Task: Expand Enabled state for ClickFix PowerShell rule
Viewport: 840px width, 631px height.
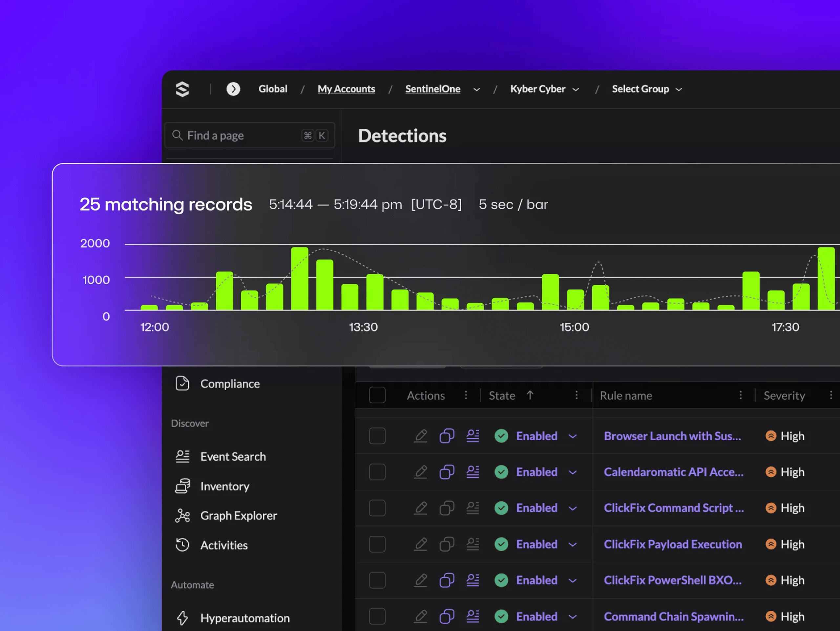Action: point(573,581)
